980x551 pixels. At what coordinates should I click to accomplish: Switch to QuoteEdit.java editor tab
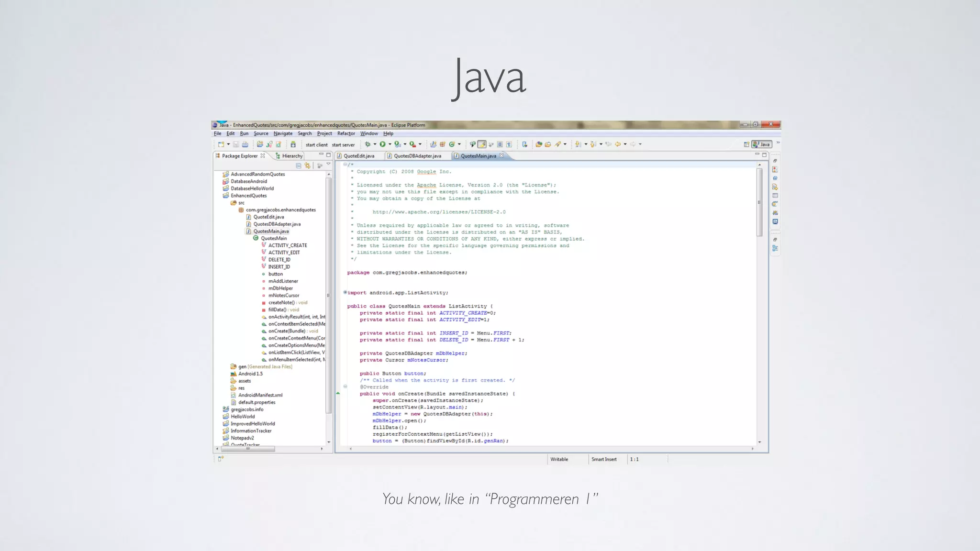pyautogui.click(x=359, y=156)
